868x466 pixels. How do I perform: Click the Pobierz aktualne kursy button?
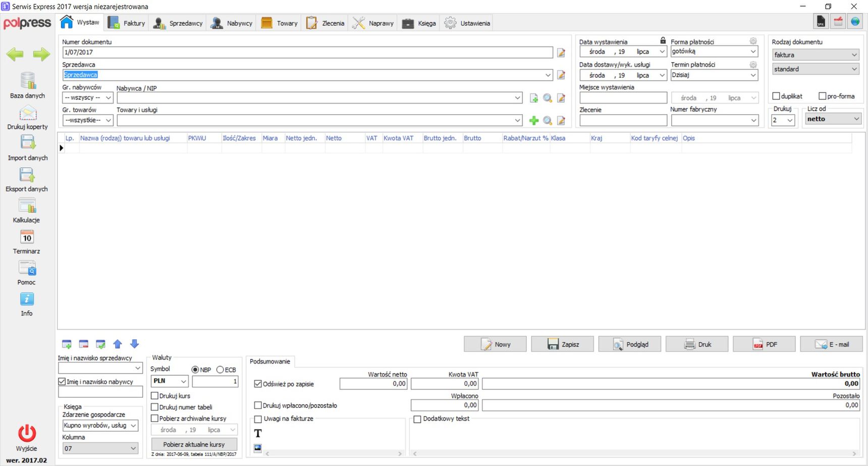click(x=194, y=444)
